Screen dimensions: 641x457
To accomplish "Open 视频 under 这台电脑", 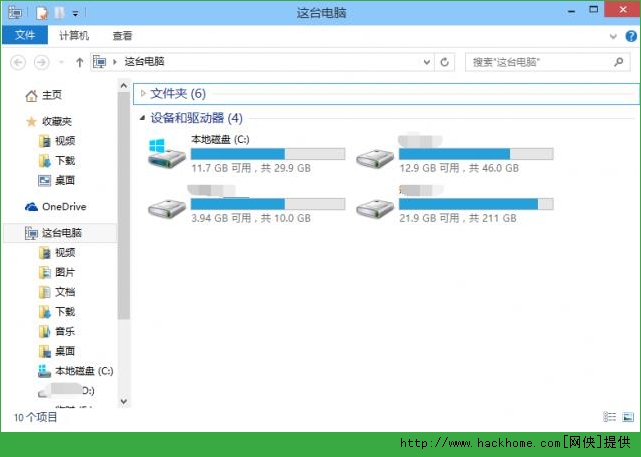I will (65, 253).
